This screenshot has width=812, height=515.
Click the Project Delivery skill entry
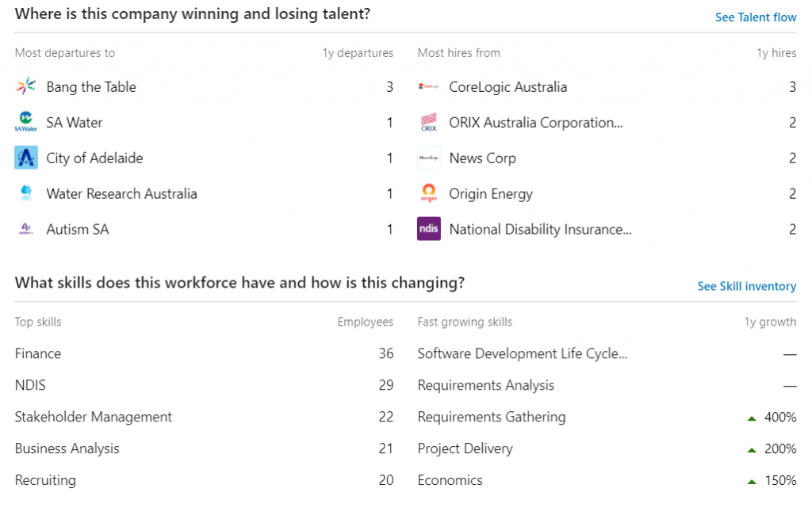pyautogui.click(x=465, y=448)
